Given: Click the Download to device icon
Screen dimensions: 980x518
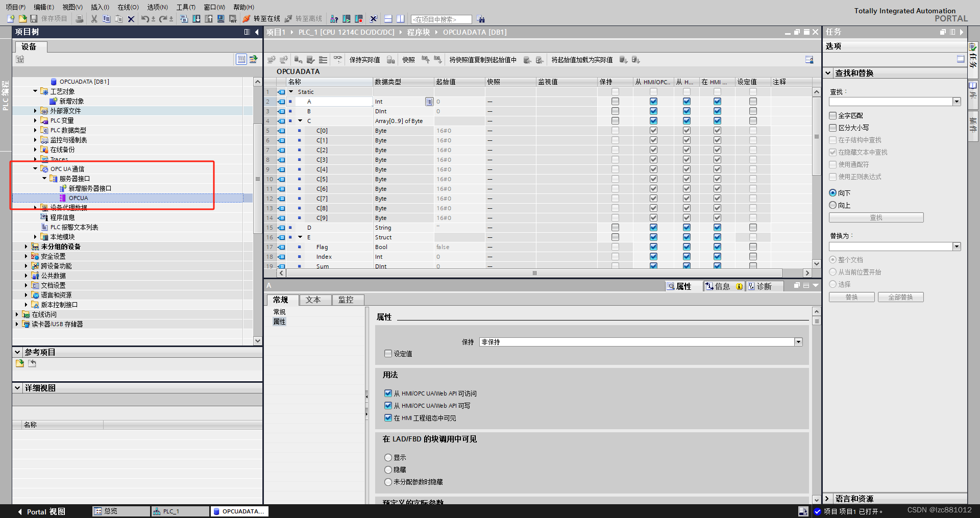Looking at the screenshot, I should (x=197, y=19).
